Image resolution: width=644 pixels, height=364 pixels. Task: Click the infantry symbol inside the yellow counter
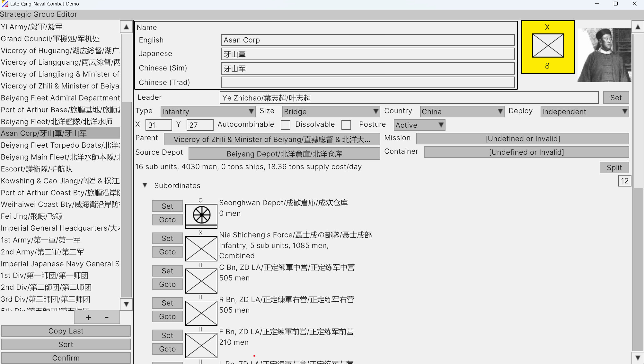click(x=548, y=46)
